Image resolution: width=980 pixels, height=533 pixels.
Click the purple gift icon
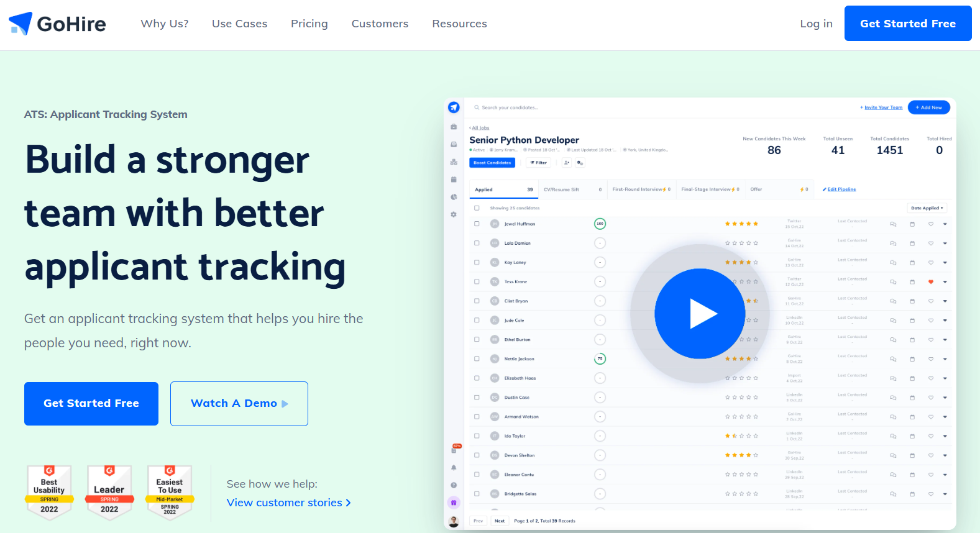click(454, 503)
